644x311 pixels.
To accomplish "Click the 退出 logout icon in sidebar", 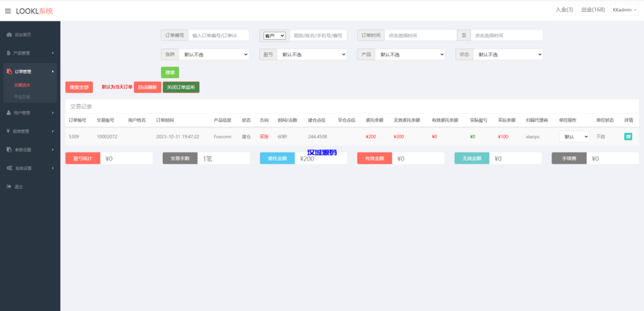I will pos(8,186).
